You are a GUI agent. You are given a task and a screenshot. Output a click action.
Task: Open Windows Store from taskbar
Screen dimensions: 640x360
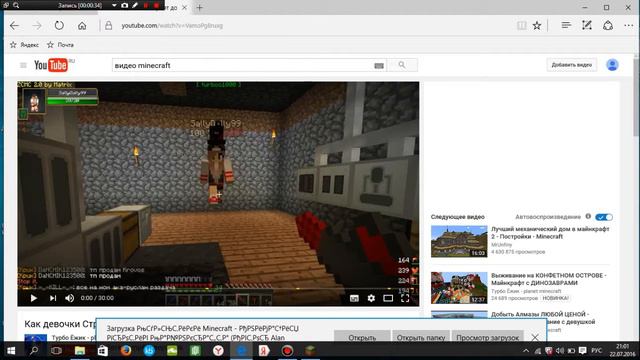tap(102, 351)
